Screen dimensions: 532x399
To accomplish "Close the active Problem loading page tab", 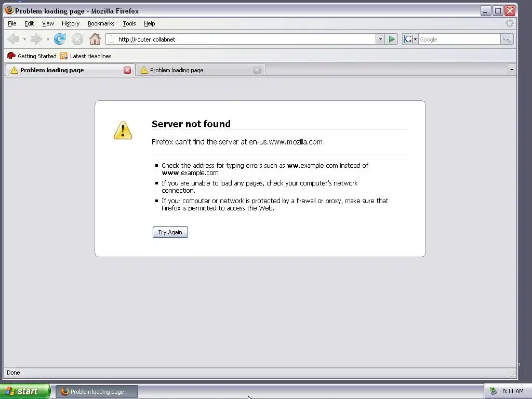I will click(x=127, y=70).
